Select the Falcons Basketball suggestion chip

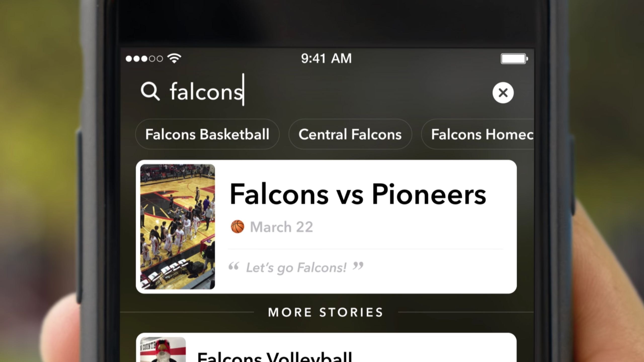click(x=207, y=134)
